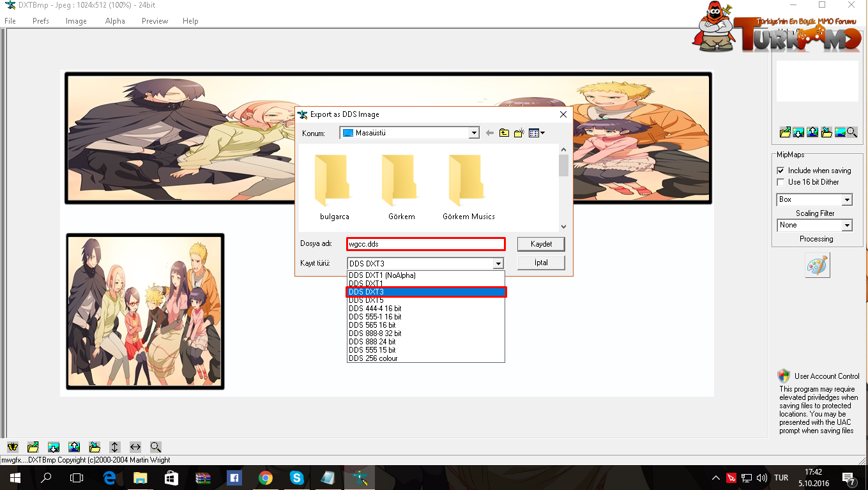Select the bulgarca folder

335,187
